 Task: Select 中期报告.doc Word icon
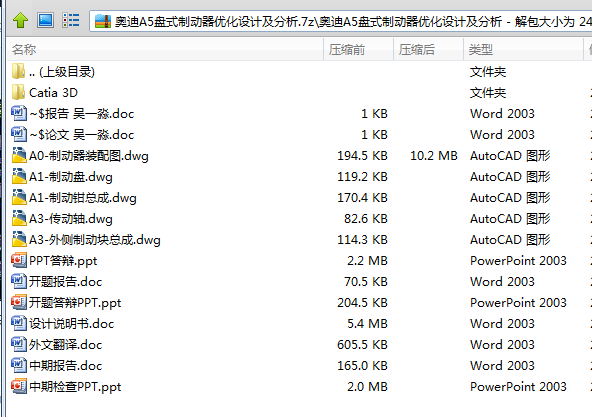point(18,365)
